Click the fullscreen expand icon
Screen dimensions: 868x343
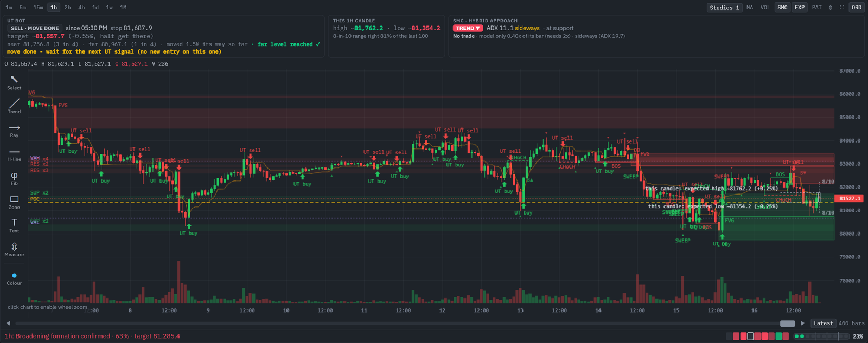pos(842,8)
